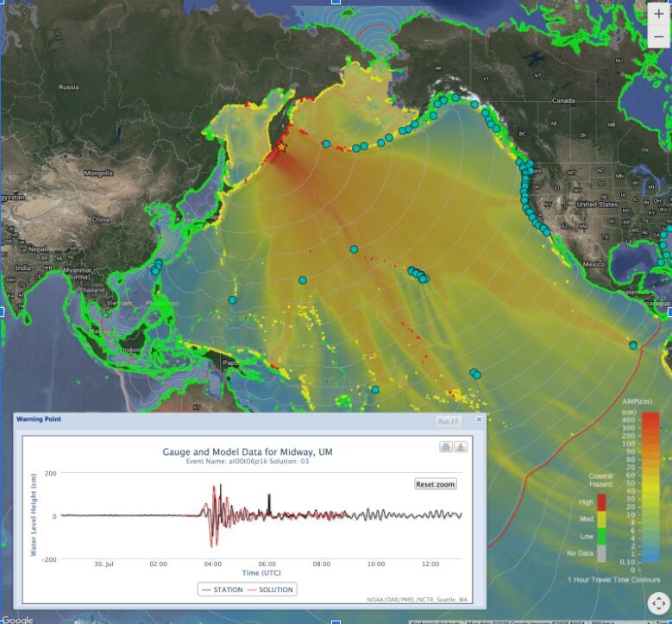The width and height of the screenshot is (672, 624).
Task: Click the Canada country label
Action: click(x=563, y=100)
